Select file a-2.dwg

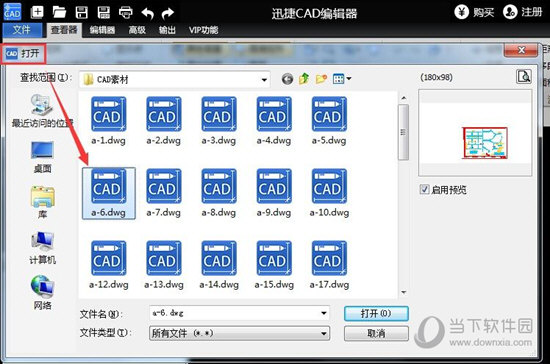point(163,121)
